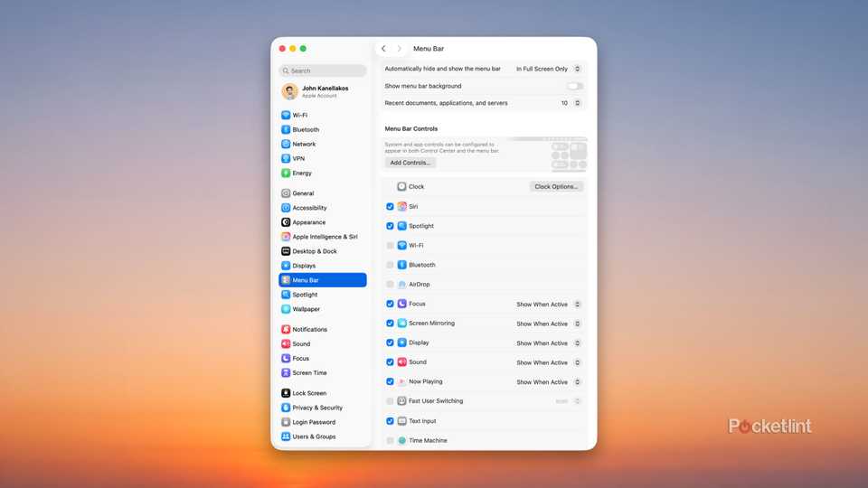Open the Now Playing Show When Active dropdown
The image size is (868, 488).
(548, 382)
